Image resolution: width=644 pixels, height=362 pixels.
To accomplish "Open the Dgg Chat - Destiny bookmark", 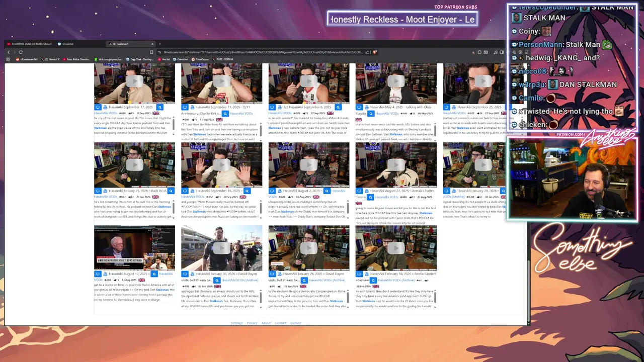I will (140, 59).
